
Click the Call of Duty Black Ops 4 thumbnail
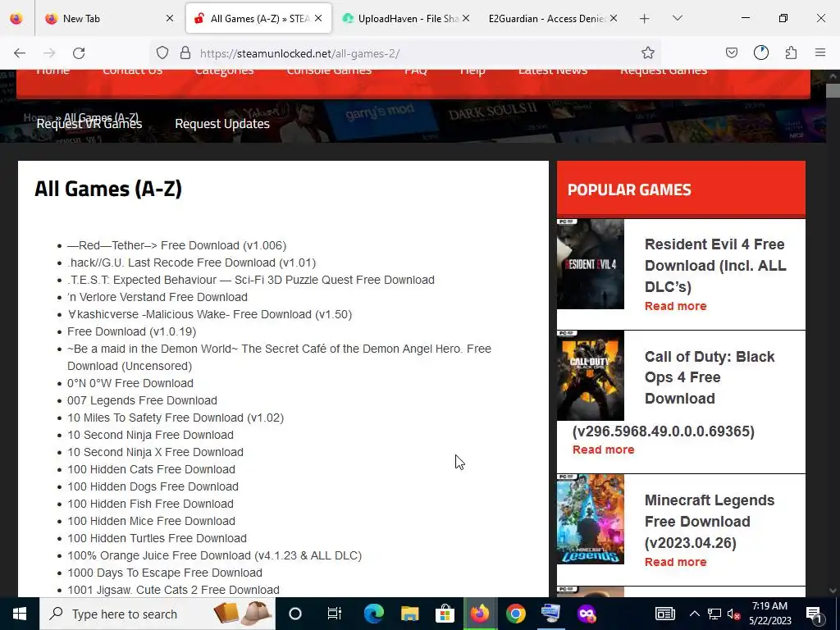(591, 376)
